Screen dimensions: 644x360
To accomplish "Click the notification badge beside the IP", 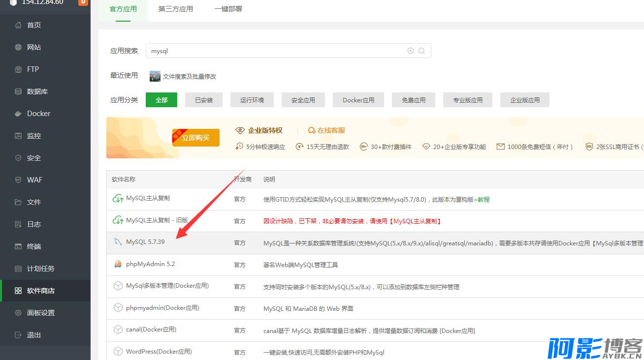I will click(83, 2).
